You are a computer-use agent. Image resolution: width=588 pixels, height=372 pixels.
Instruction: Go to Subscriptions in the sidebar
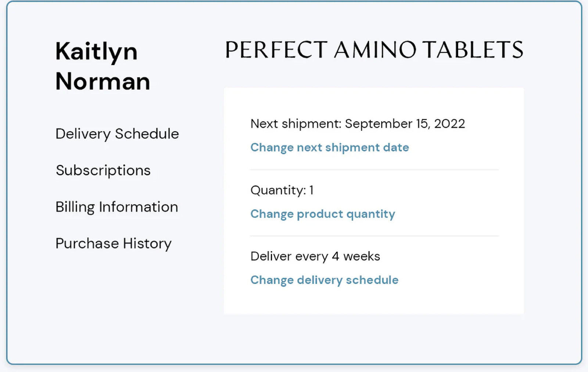[x=103, y=171]
